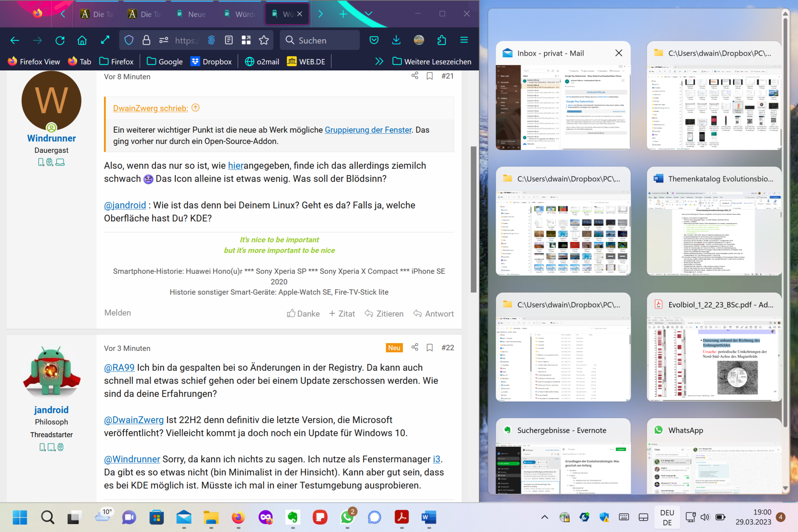Viewport: 798px width, 532px height.
Task: Click the Firefox reload page icon
Action: click(x=60, y=40)
